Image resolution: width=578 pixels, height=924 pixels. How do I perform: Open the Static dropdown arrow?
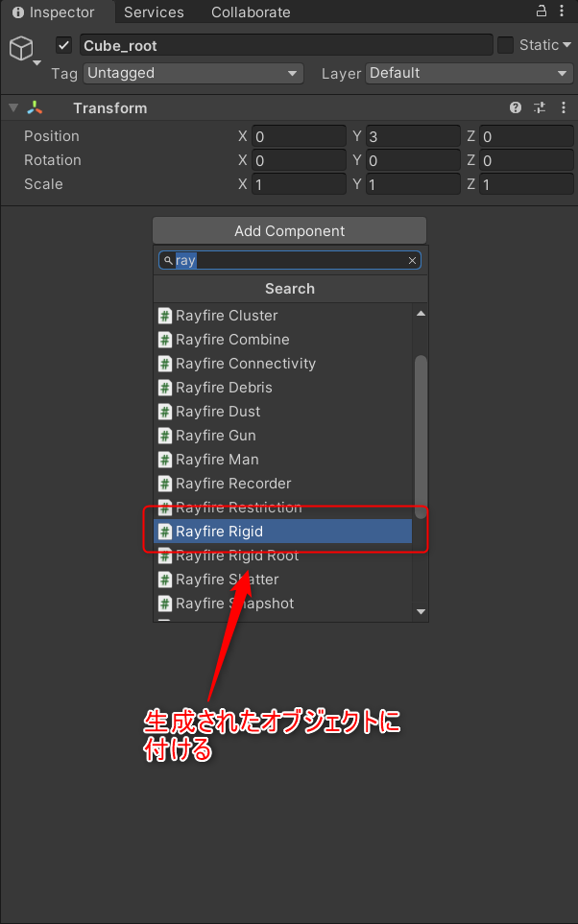point(566,45)
